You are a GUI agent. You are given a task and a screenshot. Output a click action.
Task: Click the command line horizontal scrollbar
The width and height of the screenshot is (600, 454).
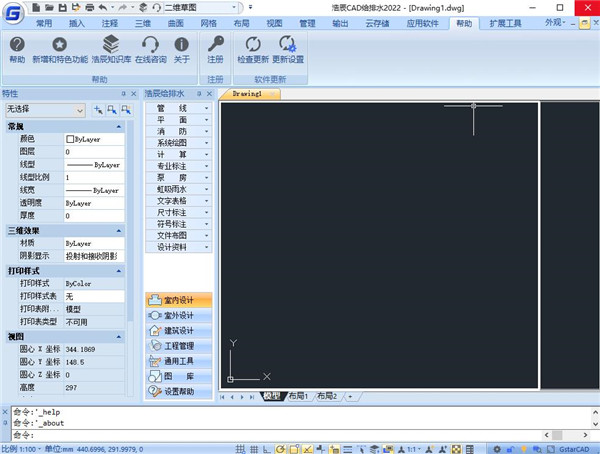pos(566,435)
